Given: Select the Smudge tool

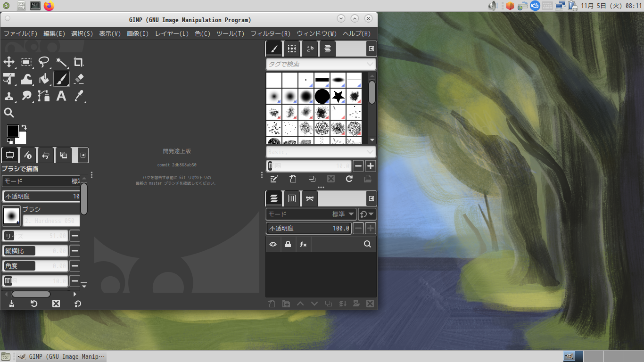Looking at the screenshot, I should click(26, 96).
